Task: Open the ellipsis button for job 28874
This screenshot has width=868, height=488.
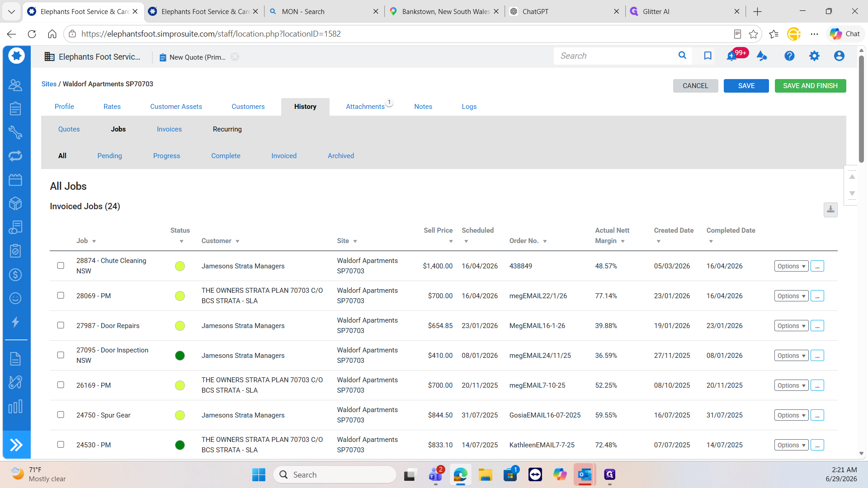Action: [x=817, y=266]
